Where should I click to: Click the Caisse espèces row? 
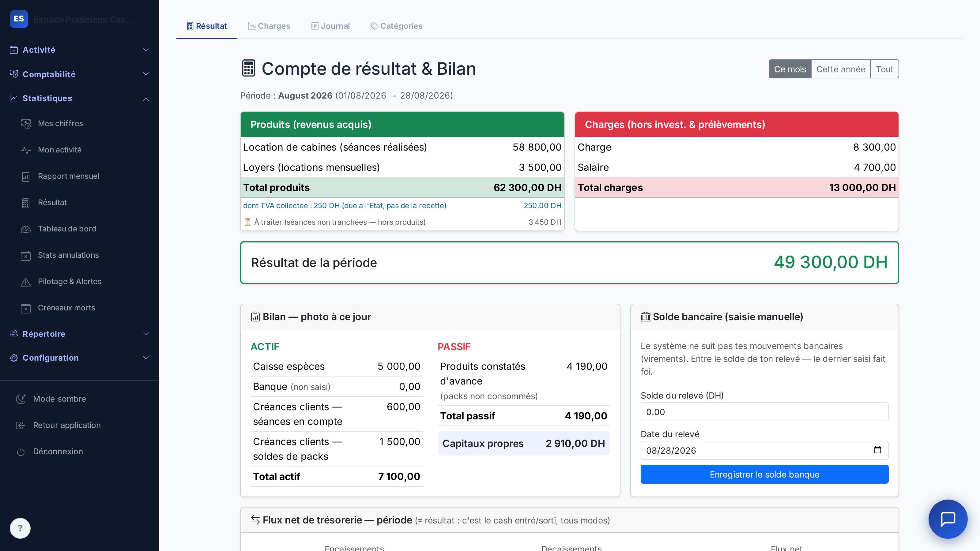point(337,366)
